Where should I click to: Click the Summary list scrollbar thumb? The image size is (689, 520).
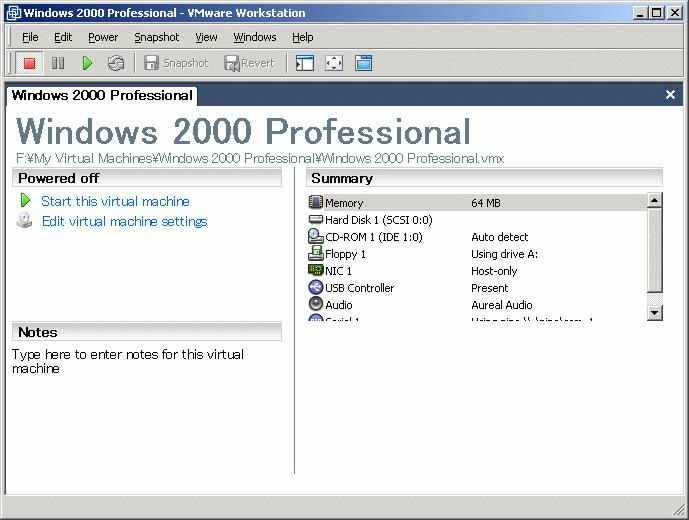pyautogui.click(x=654, y=251)
